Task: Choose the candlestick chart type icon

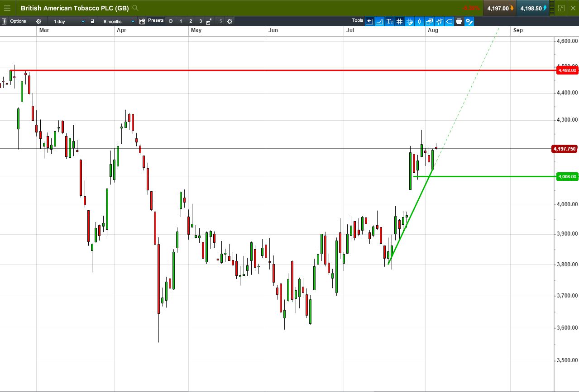Action: 419,21
